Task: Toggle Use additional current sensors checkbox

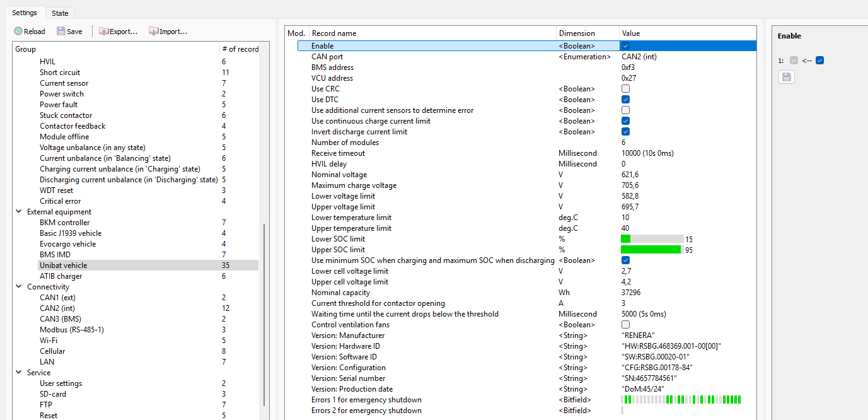Action: click(x=625, y=110)
